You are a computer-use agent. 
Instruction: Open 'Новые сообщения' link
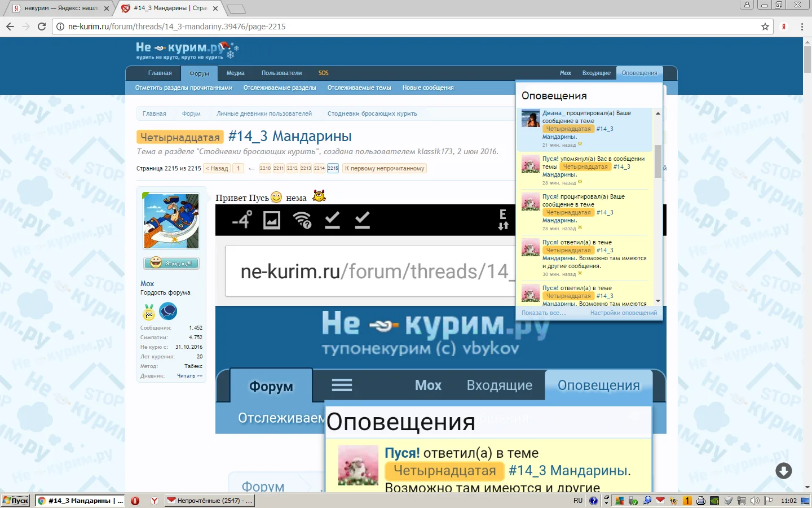(428, 88)
